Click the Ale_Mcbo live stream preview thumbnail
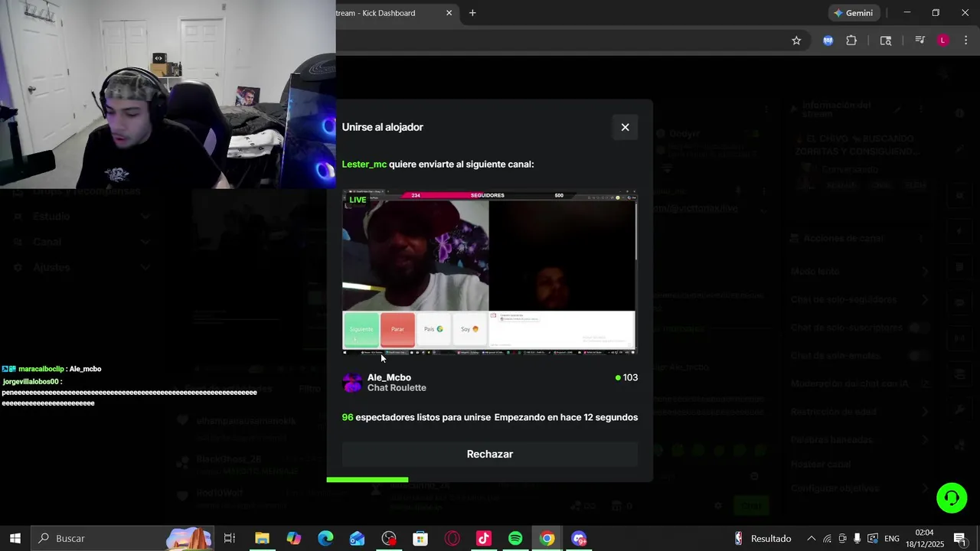Viewport: 980px width, 551px height. coord(489,272)
